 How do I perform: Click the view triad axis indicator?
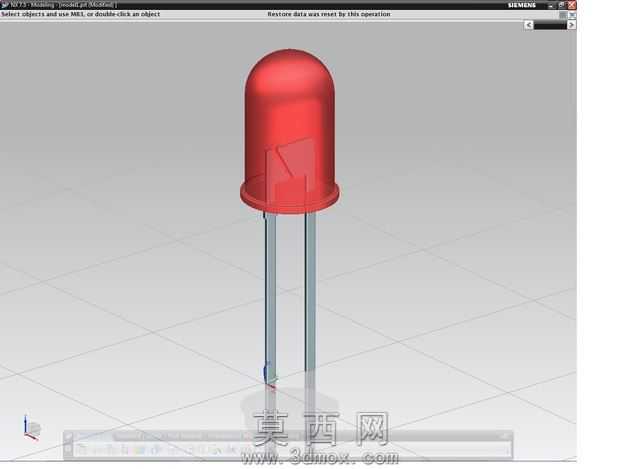coord(31,428)
